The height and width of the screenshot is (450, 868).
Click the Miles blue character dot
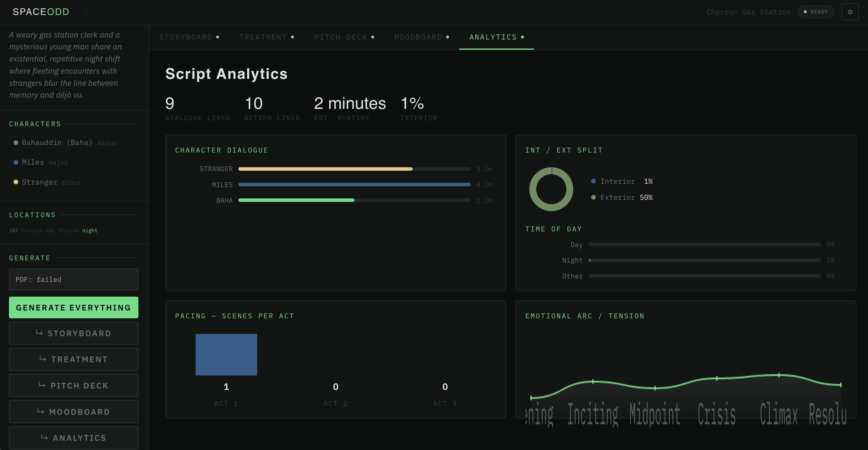pos(16,162)
